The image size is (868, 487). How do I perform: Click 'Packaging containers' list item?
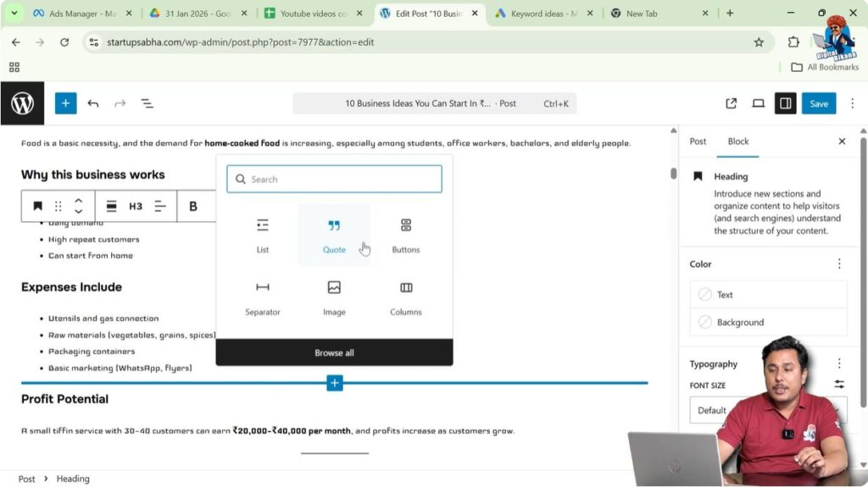tap(92, 351)
